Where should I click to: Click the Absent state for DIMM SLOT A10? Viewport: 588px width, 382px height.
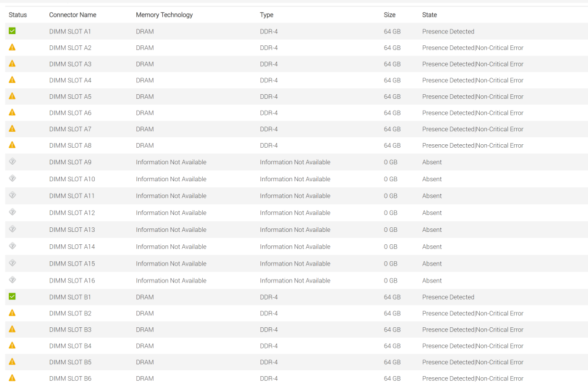[x=432, y=179]
